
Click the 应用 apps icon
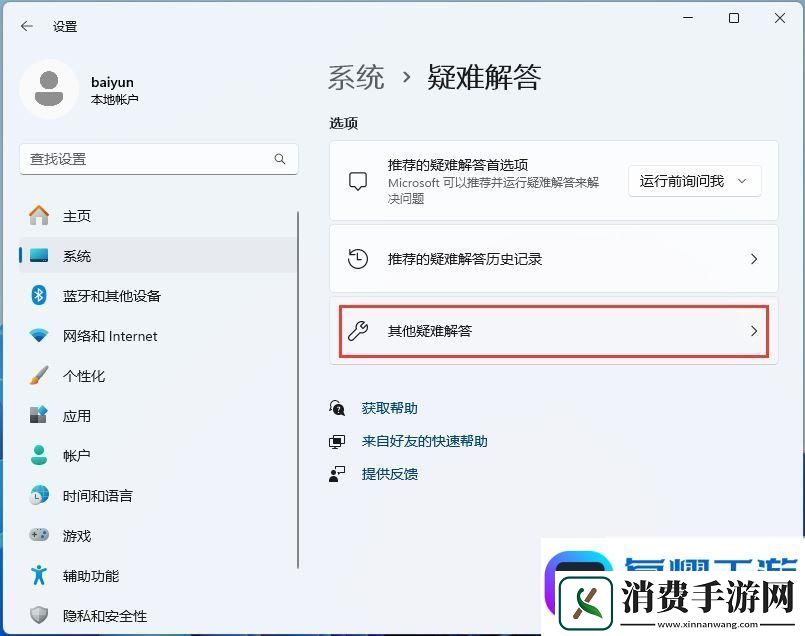click(39, 415)
